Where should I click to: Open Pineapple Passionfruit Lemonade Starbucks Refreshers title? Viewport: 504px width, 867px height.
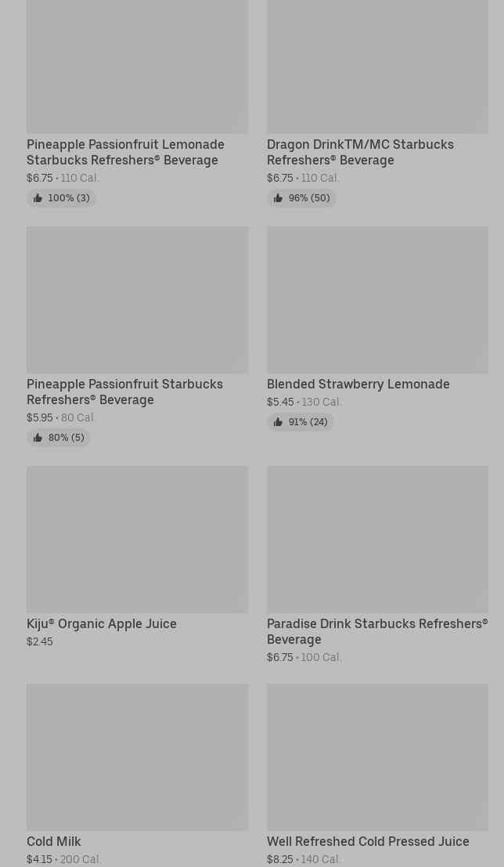[125, 152]
